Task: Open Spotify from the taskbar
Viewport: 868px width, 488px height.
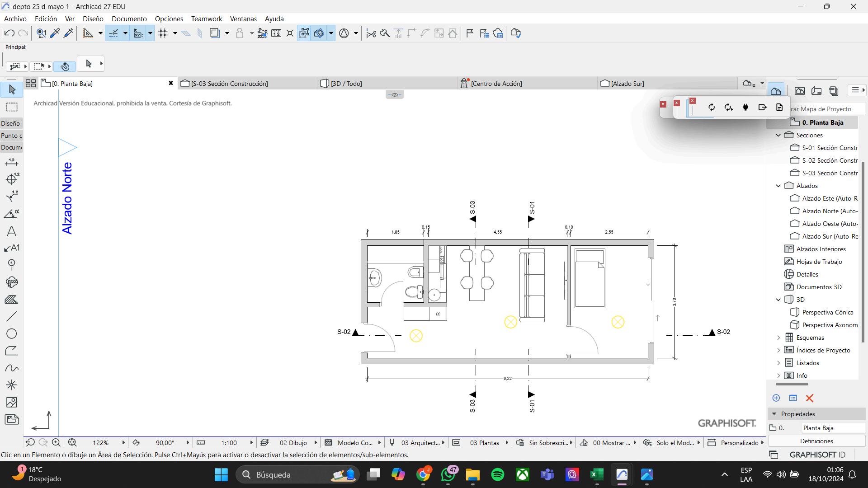Action: click(497, 474)
